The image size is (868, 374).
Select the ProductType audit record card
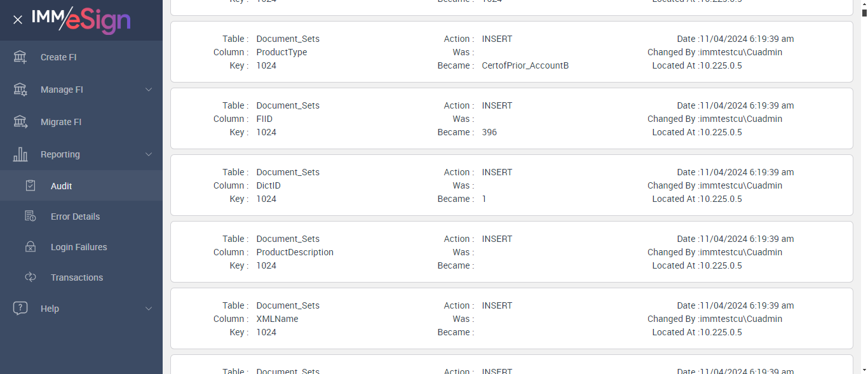[512, 52]
